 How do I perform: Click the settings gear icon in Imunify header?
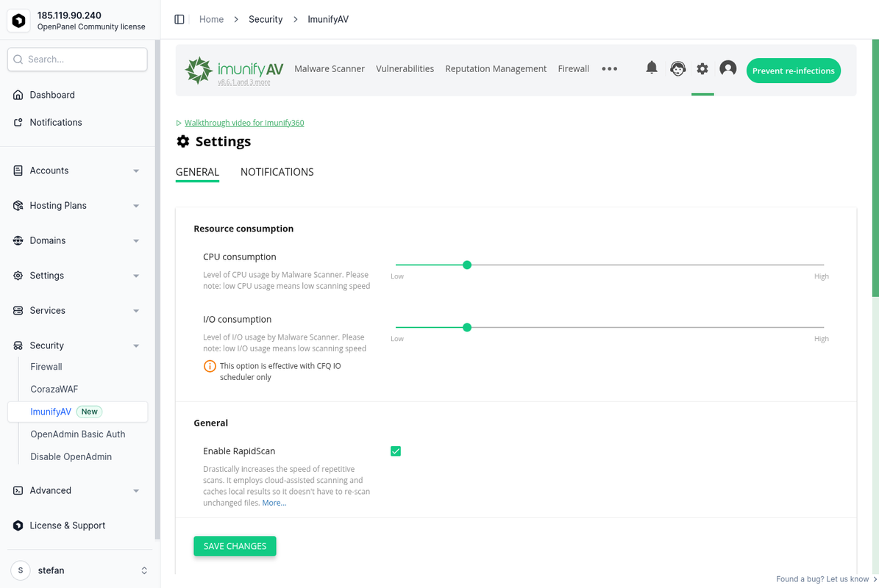[x=702, y=69]
